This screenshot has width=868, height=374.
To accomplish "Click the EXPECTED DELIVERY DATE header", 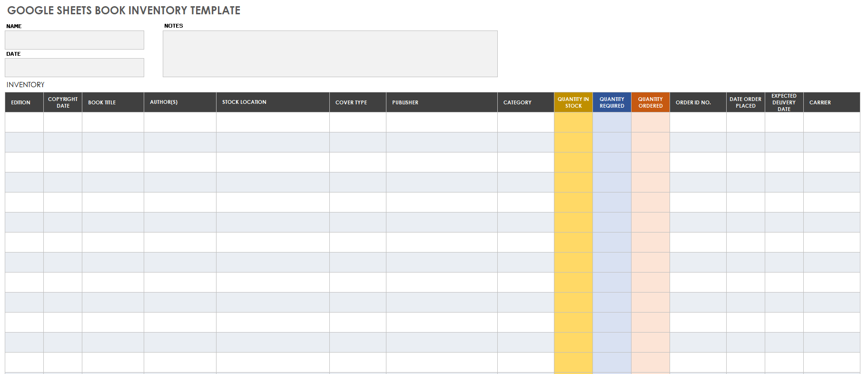I will (x=784, y=102).
